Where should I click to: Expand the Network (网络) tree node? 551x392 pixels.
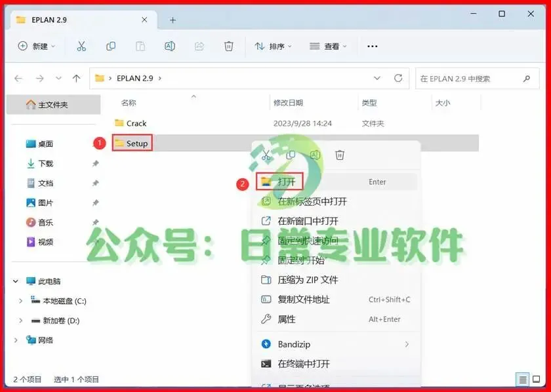coord(16,340)
